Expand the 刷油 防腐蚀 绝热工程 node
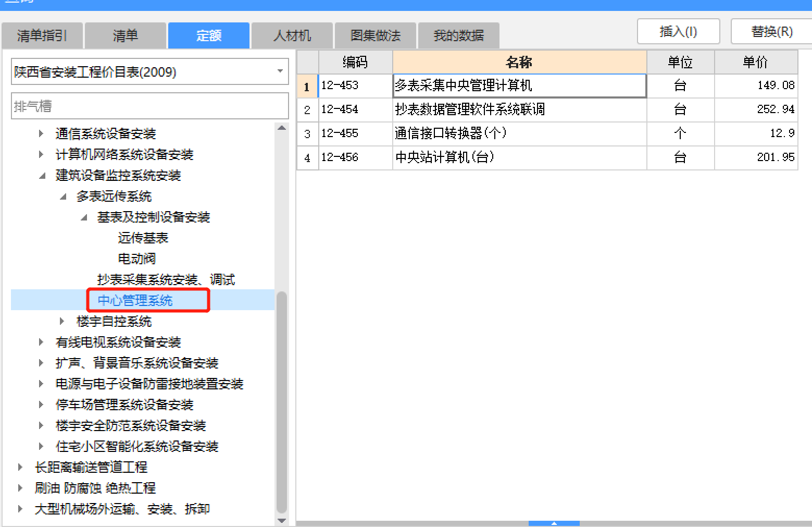 [x=20, y=488]
